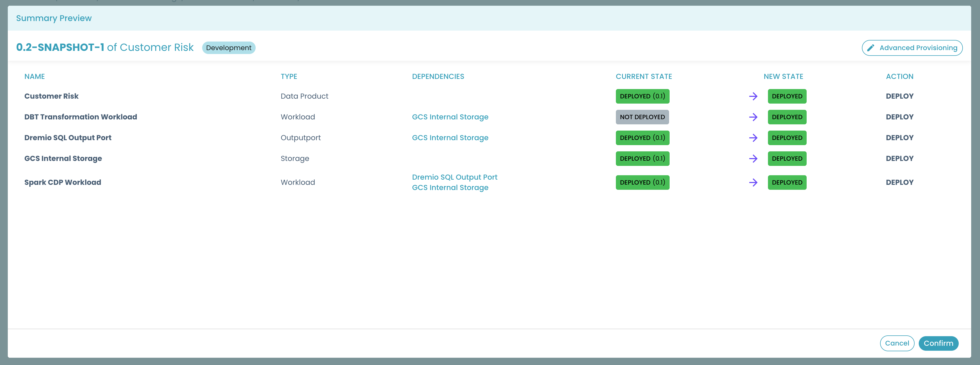Screen dimensions: 980x365
Task: Open the GCS Internal Storage dependency link
Action: (x=450, y=117)
